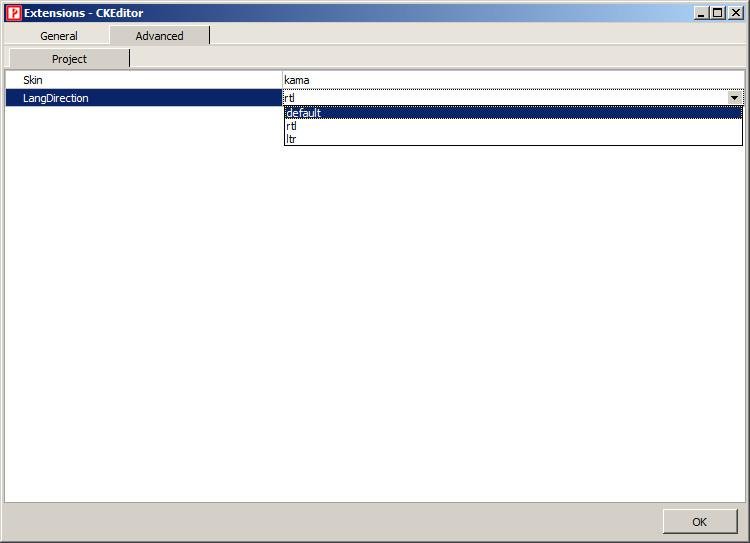750x543 pixels.
Task: Open the Project sub-tab
Action: pyautogui.click(x=69, y=59)
